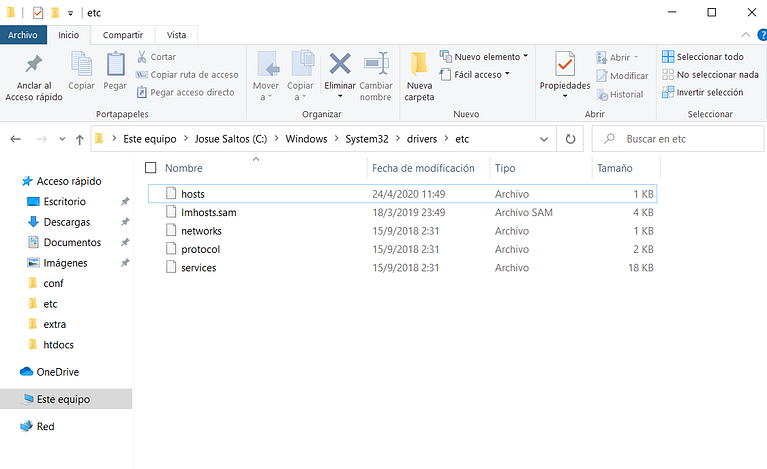
Task: Open the Compartir ribbon tab
Action: 123,35
